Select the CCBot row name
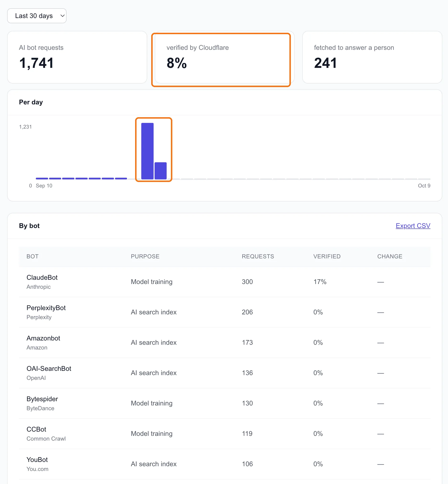This screenshot has width=448, height=484. point(36,429)
